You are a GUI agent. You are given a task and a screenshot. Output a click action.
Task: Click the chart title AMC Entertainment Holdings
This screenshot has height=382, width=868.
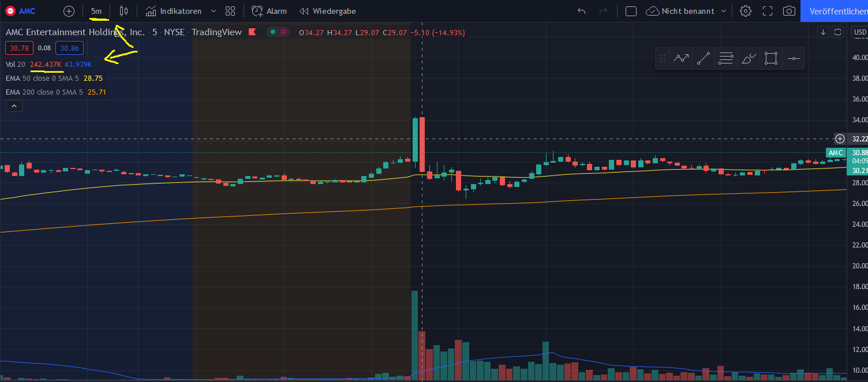click(x=75, y=32)
